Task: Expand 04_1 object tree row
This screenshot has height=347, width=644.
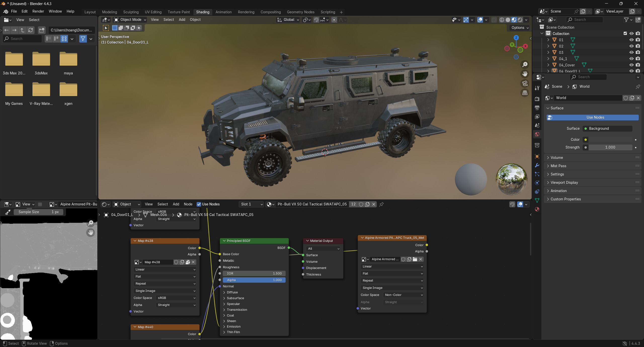Action: [548, 59]
